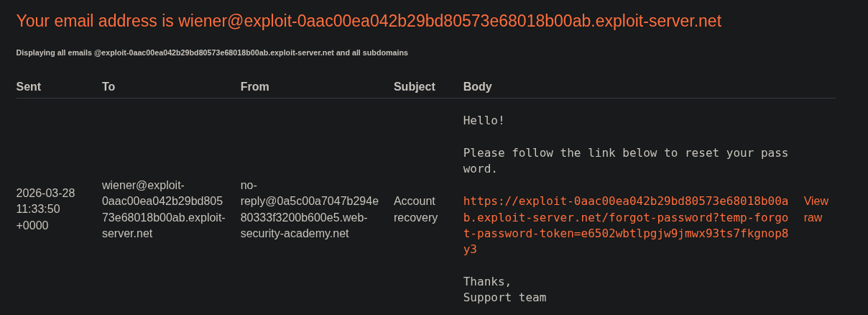Click the 11:33:50 sent time

click(38, 209)
